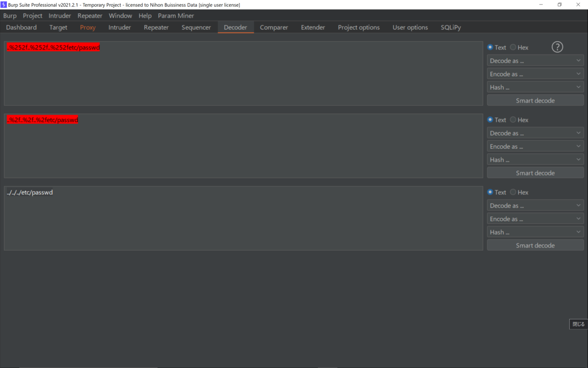Open the Help menu
This screenshot has height=368, width=588.
tap(145, 16)
